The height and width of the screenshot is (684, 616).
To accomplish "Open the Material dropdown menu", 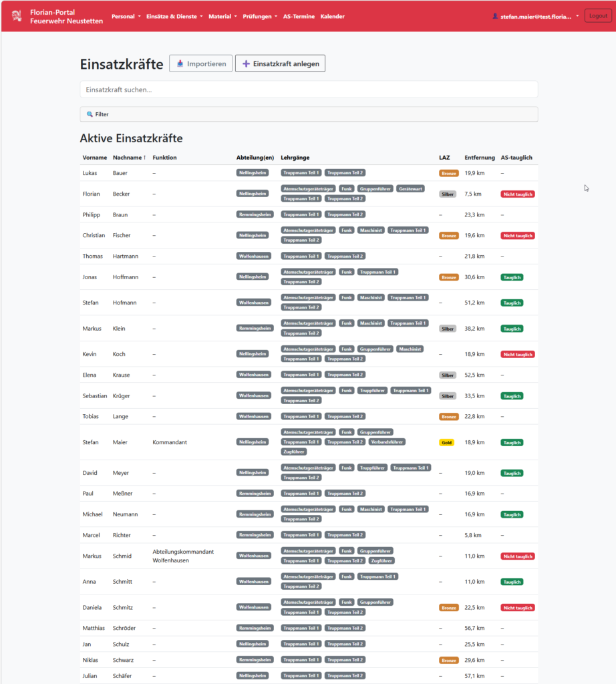I will click(x=222, y=16).
